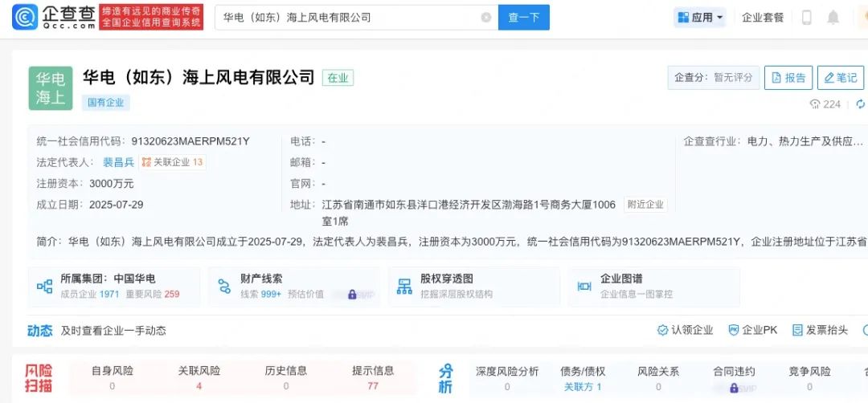Click 附近企业 nearby companies button

tap(645, 205)
